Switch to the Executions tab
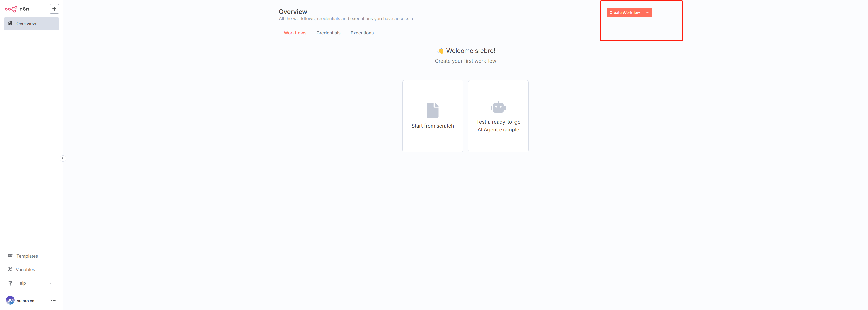Screen dimensions: 868x310 pos(362,33)
